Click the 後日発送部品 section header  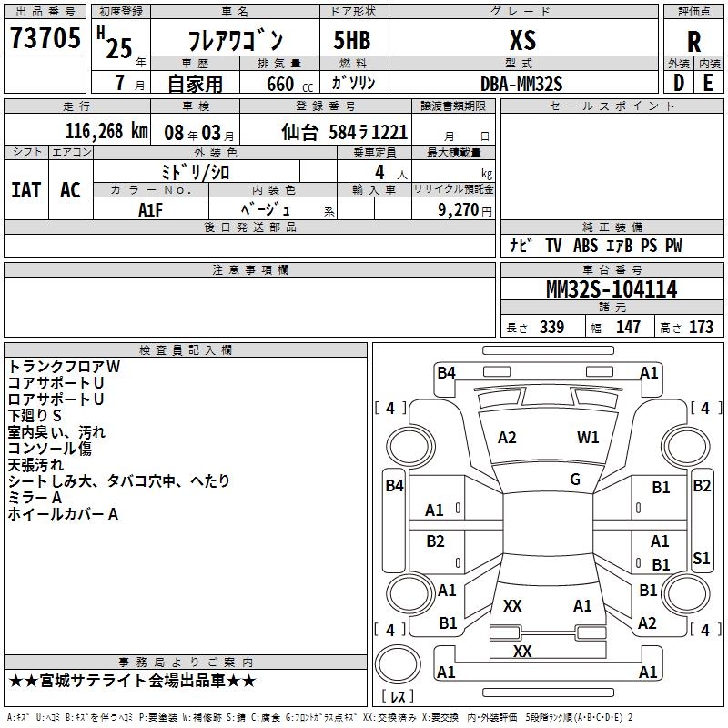coord(250,227)
